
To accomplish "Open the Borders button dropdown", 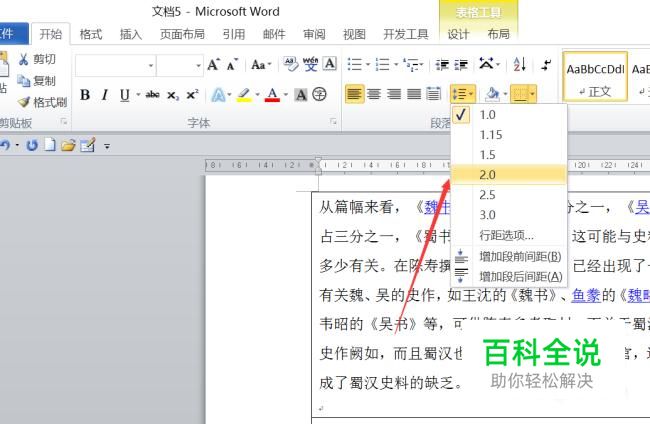I will click(533, 94).
